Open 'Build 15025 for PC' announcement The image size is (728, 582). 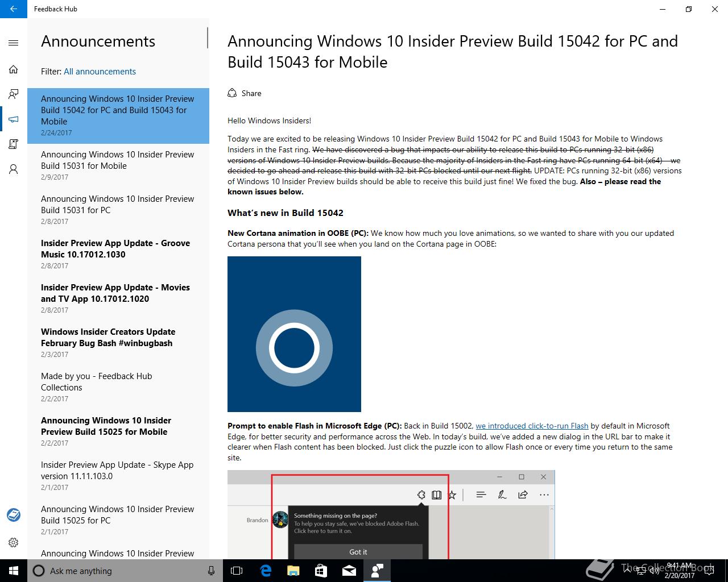click(x=118, y=520)
